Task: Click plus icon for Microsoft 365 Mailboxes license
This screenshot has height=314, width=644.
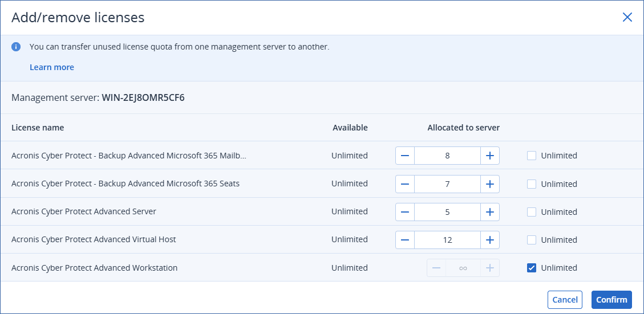Action: tap(489, 156)
